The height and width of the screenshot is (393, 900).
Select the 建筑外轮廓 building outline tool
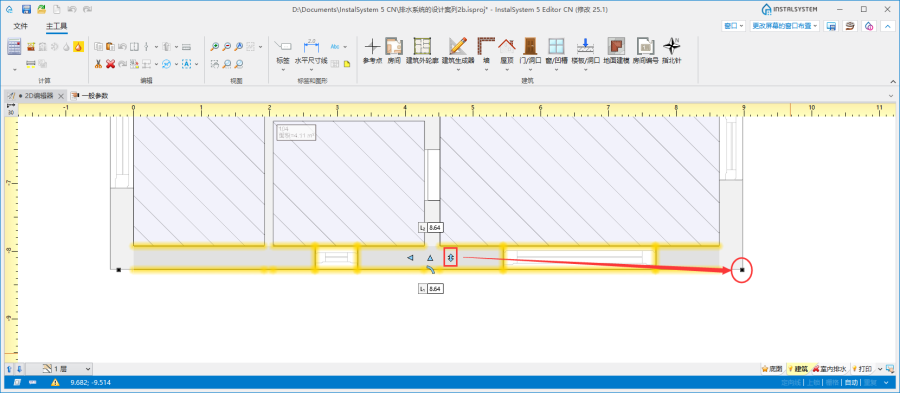(x=422, y=50)
